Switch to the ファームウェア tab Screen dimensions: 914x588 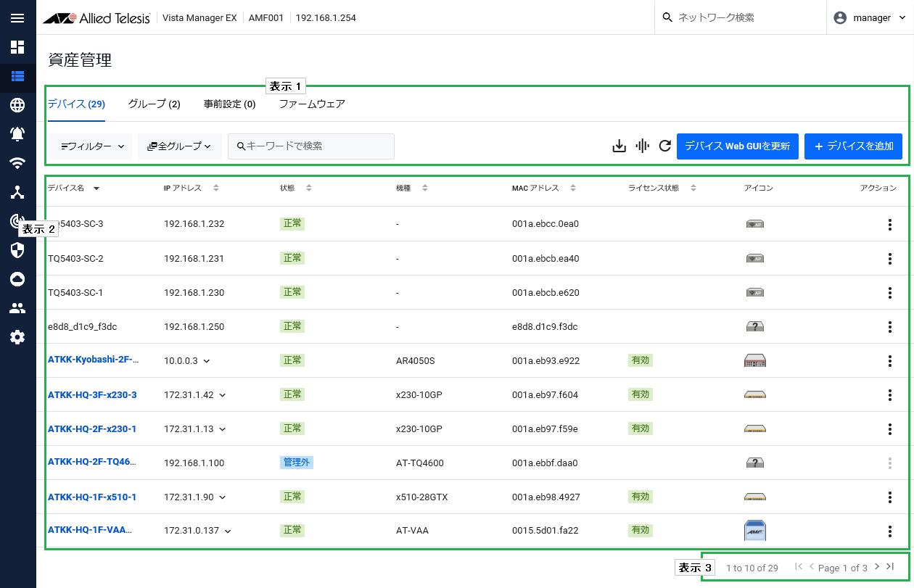click(x=312, y=104)
